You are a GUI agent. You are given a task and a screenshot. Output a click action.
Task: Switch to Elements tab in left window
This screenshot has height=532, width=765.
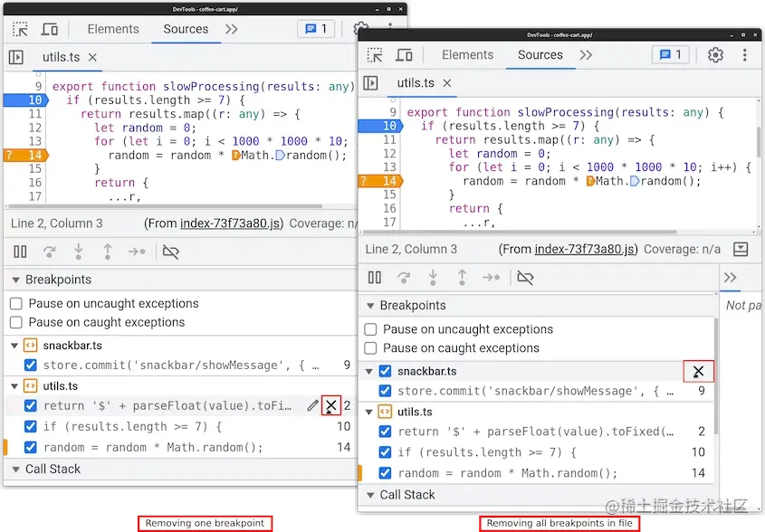[x=113, y=29]
